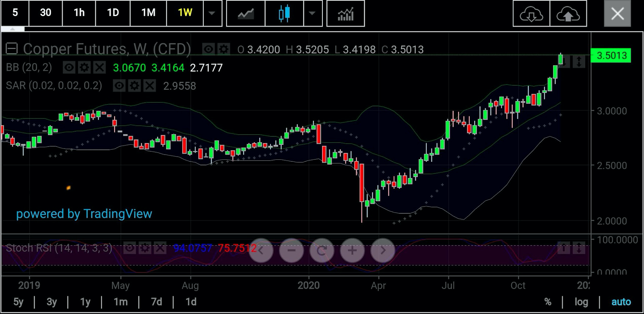644x314 pixels.
Task: Toggle auto scale mode
Action: click(x=621, y=302)
